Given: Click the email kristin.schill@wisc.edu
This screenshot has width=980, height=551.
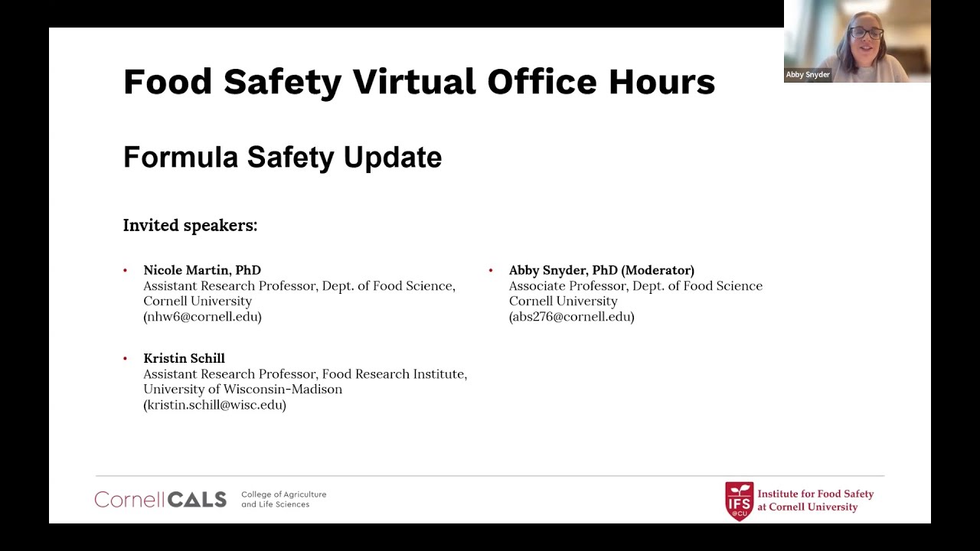Looking at the screenshot, I should pyautogui.click(x=214, y=405).
